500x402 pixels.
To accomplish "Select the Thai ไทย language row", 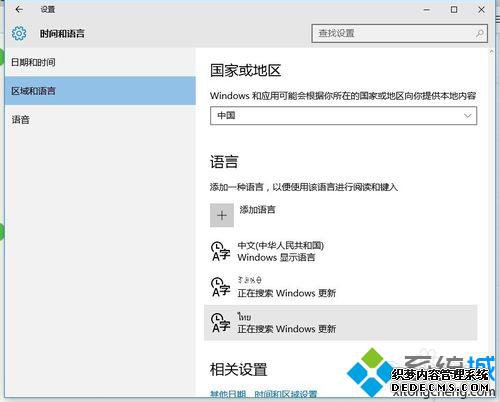I will [x=341, y=323].
